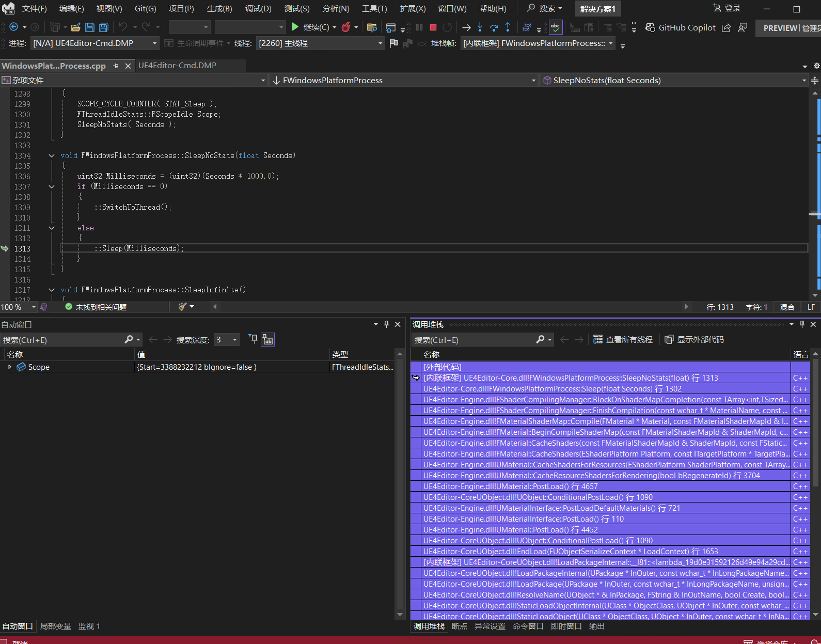
Task: Switch to the 监视 1 tab
Action: tap(89, 626)
